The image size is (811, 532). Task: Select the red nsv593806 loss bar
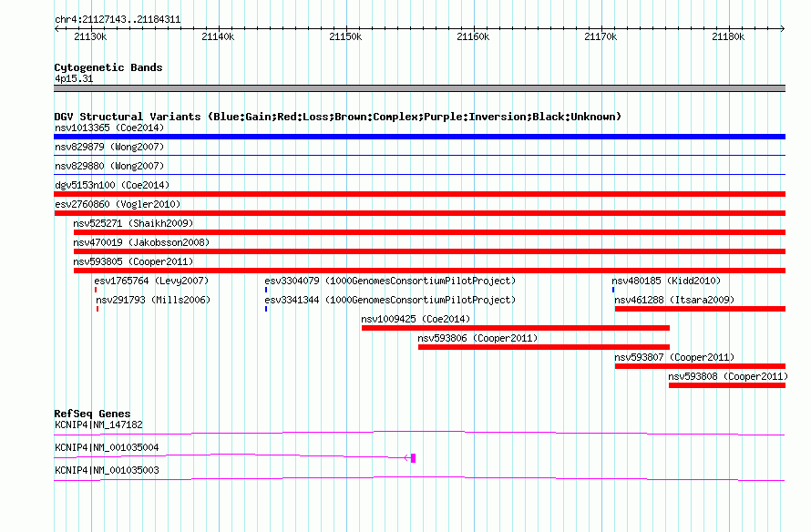[x=544, y=347]
